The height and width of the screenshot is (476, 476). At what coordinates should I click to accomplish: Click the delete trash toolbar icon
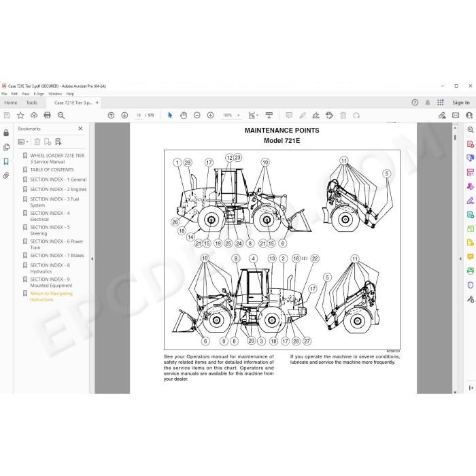343,116
